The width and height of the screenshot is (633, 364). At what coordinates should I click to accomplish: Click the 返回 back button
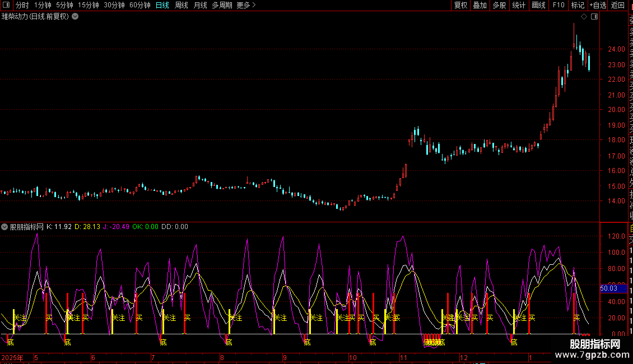coord(618,5)
